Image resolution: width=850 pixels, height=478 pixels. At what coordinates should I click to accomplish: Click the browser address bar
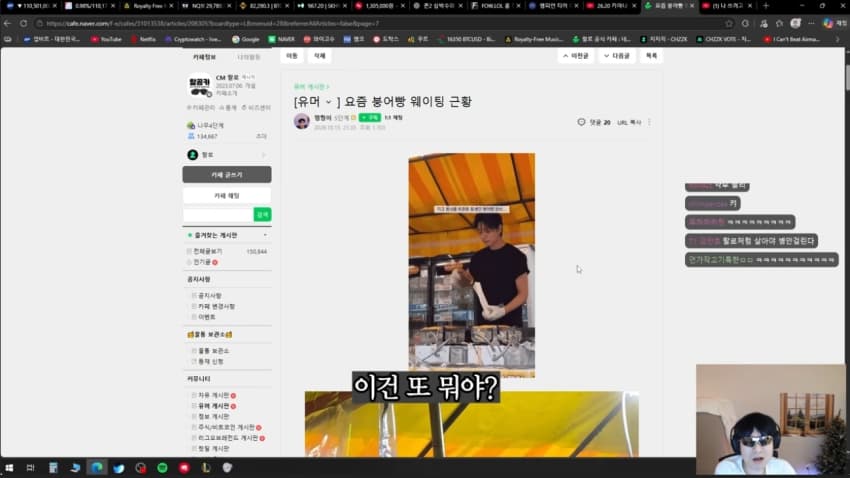tap(379, 23)
